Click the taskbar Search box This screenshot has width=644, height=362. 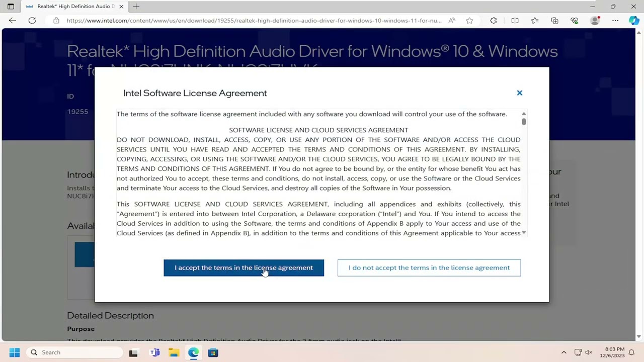[x=75, y=352]
